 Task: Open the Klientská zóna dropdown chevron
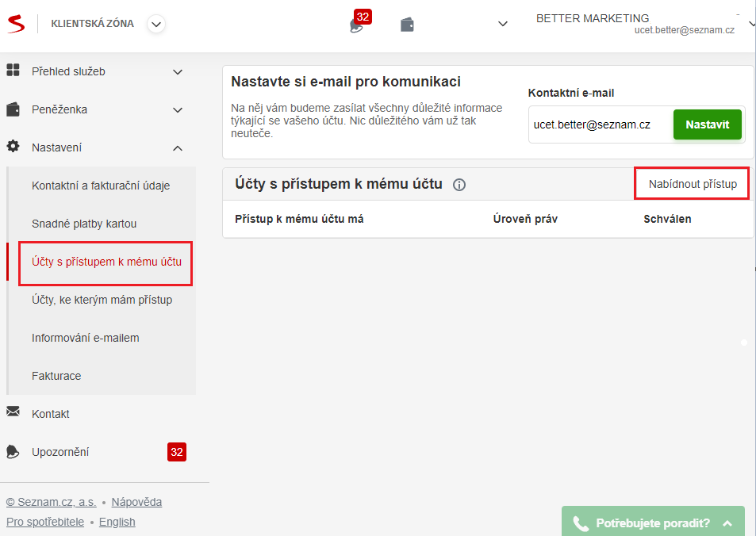coord(156,24)
